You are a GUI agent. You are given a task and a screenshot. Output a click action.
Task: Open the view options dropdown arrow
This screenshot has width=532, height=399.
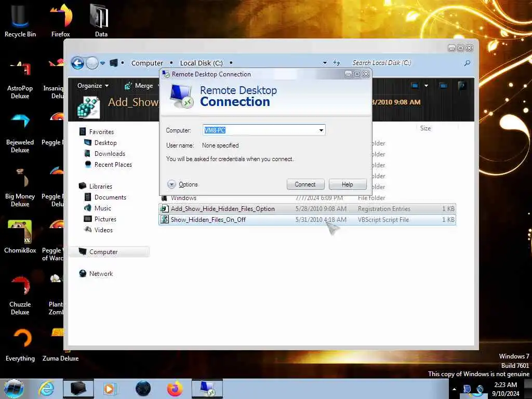coord(426,86)
